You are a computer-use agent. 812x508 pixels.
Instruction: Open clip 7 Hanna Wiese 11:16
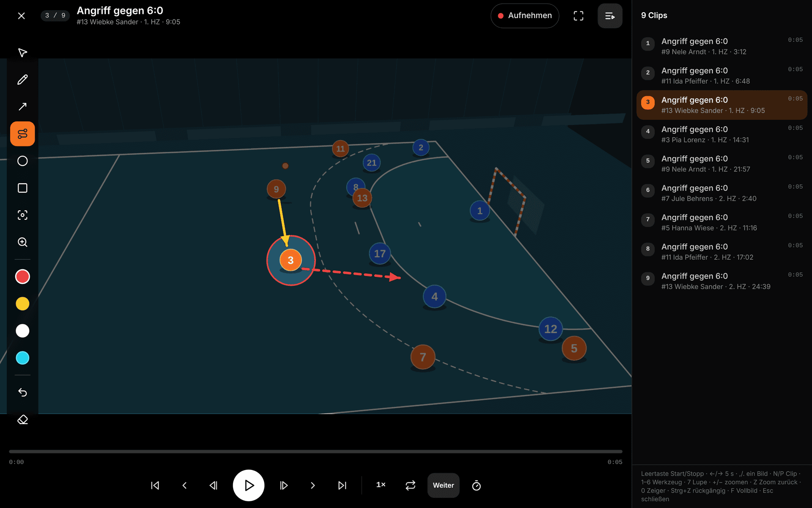pos(722,222)
